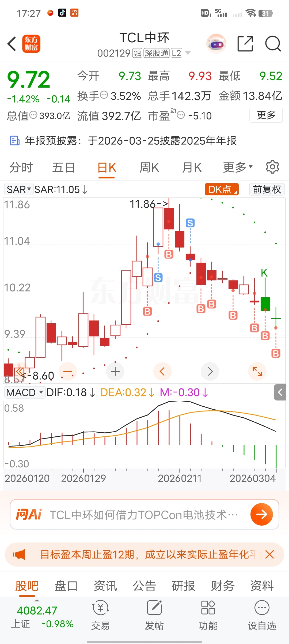Tap the 更多 quote details button
Image resolution: width=289 pixels, height=644 pixels.
266,115
